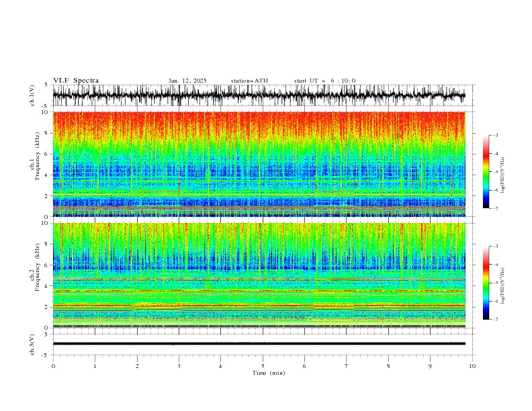Click the ch.2 frequency tick label "2"
Image resolution: width=532 pixels, height=411 pixels.
[47, 307]
